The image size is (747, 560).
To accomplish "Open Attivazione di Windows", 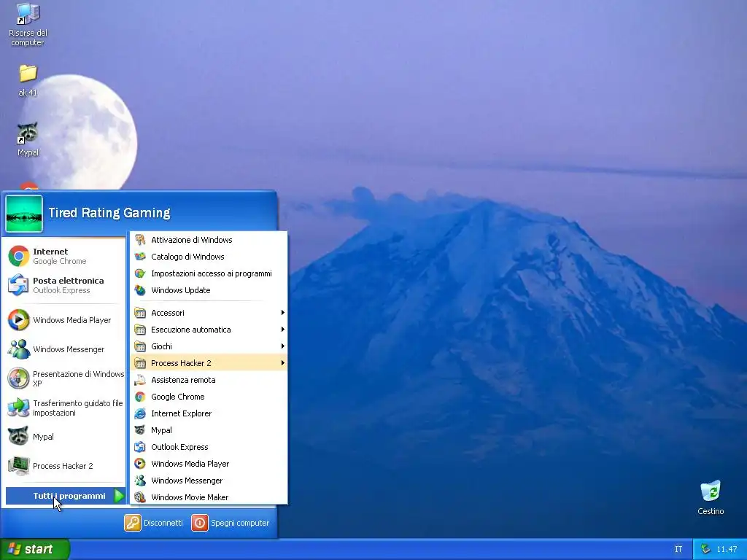I will [209, 240].
